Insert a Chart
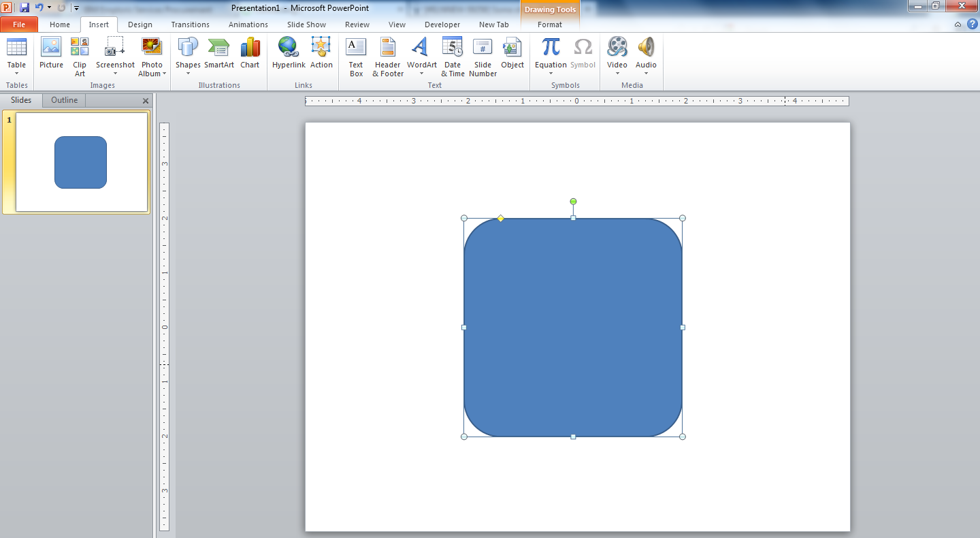 pos(250,53)
